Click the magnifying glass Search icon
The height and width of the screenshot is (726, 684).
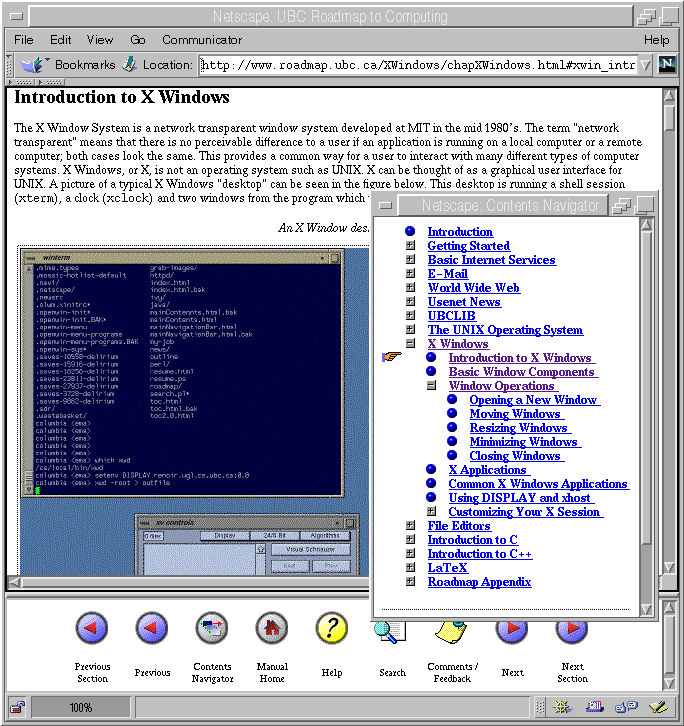(x=389, y=632)
